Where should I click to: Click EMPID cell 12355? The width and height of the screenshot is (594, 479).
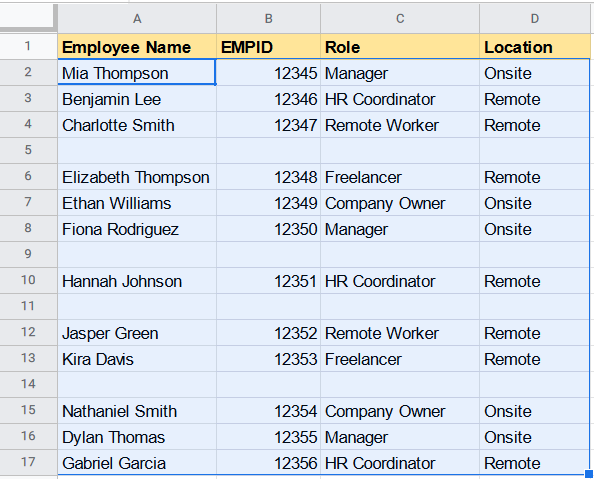269,437
